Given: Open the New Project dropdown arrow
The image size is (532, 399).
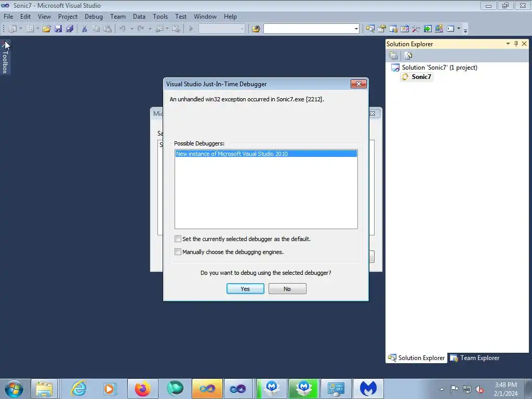Looking at the screenshot, I should point(21,29).
